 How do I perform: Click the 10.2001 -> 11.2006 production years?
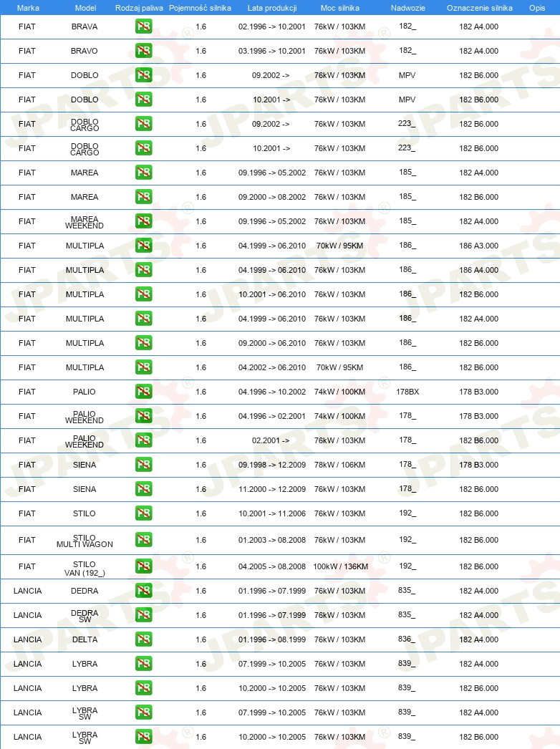[272, 514]
